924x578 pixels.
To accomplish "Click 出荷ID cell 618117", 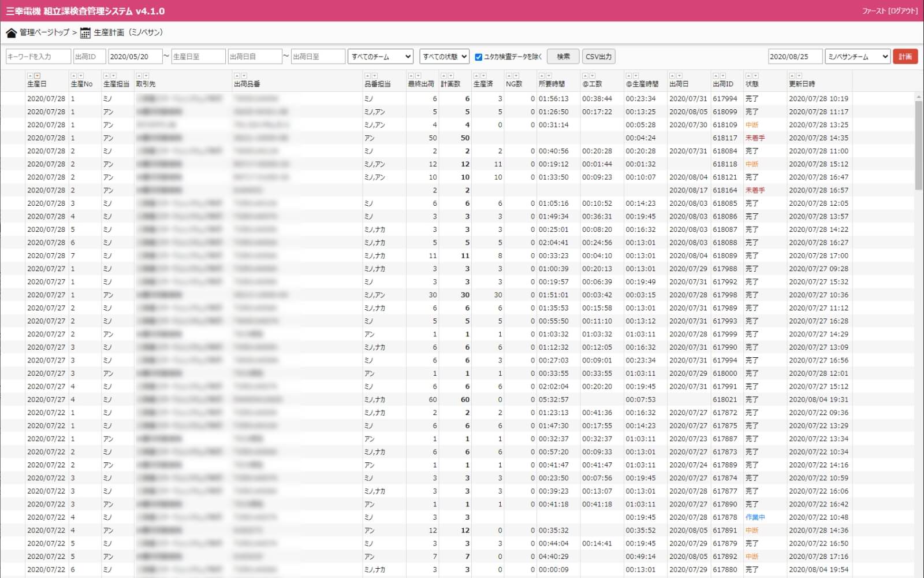I will point(724,138).
